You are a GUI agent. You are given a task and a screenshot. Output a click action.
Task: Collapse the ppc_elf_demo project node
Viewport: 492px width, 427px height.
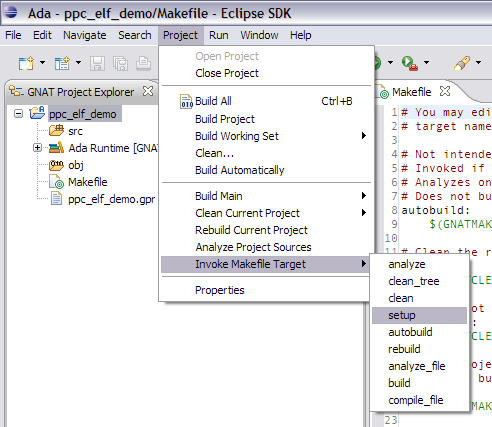(x=18, y=114)
